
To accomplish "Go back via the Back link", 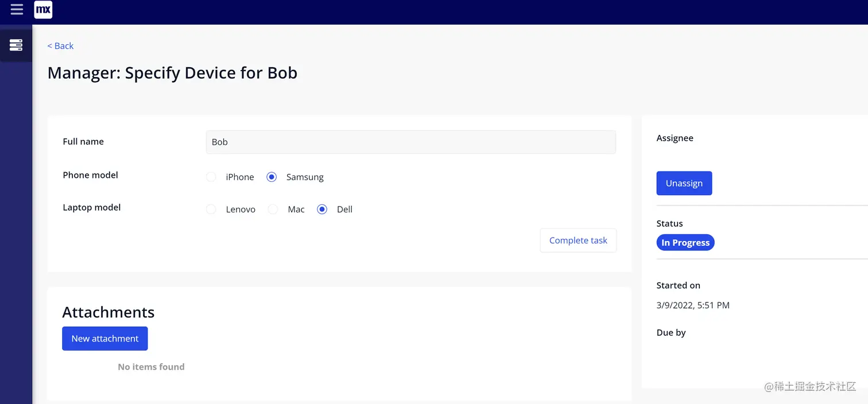I will click(x=60, y=46).
